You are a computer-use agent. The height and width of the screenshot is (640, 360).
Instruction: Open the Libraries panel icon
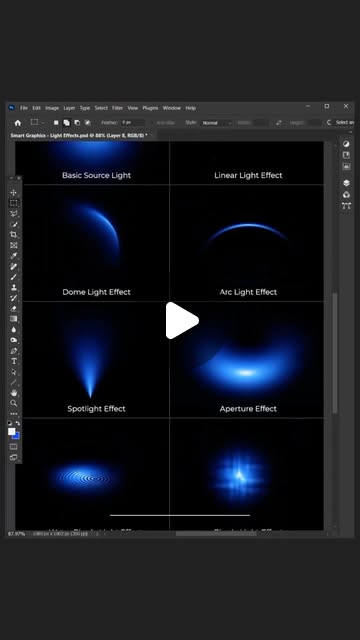pyautogui.click(x=346, y=167)
